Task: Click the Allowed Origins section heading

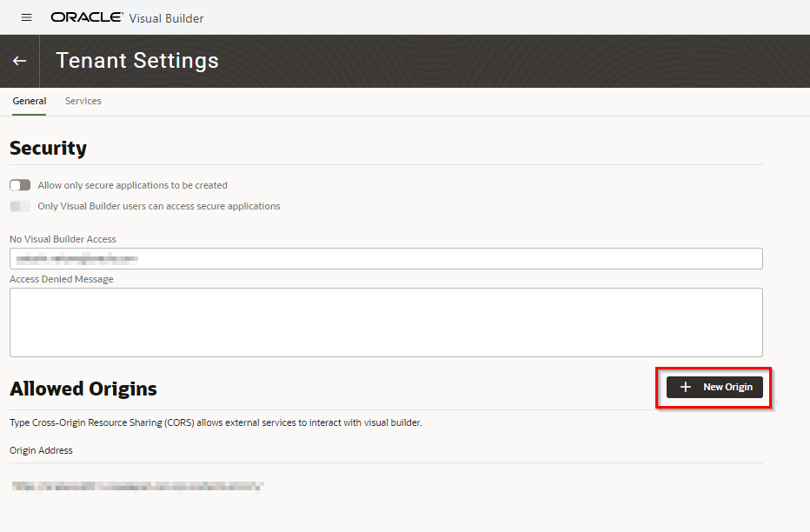Action: coord(83,389)
